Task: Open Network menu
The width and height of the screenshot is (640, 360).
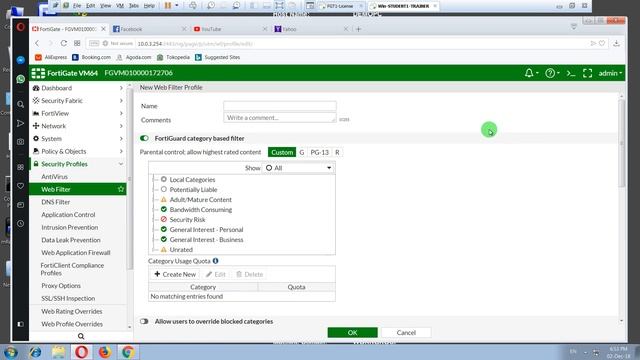Action: tap(53, 126)
